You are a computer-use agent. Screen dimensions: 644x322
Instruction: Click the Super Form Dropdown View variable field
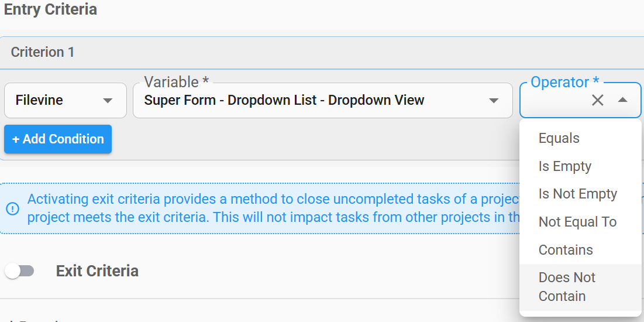pos(284,101)
